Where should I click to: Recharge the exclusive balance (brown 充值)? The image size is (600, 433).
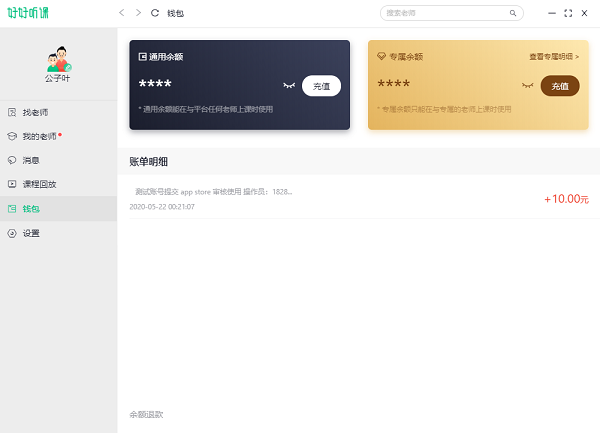560,86
